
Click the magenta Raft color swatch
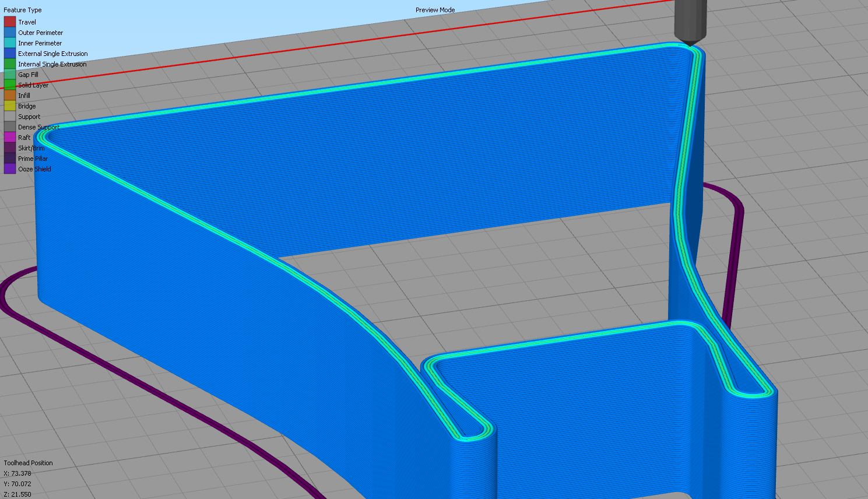coord(10,138)
